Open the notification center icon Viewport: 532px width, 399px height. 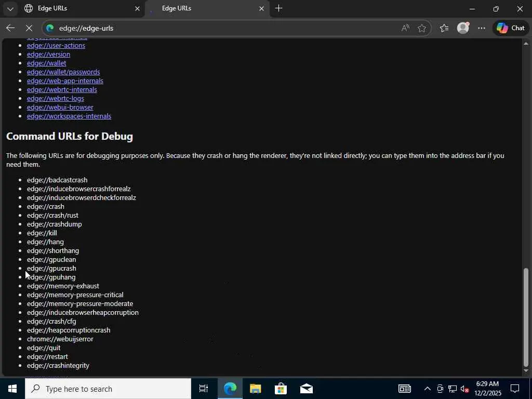pos(515,389)
